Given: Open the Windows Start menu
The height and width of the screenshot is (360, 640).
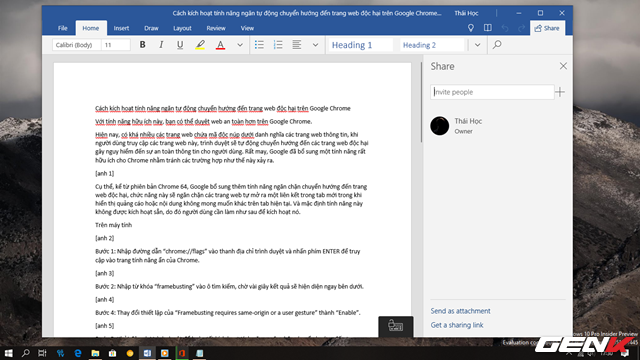Looking at the screenshot, I should (x=8, y=353).
